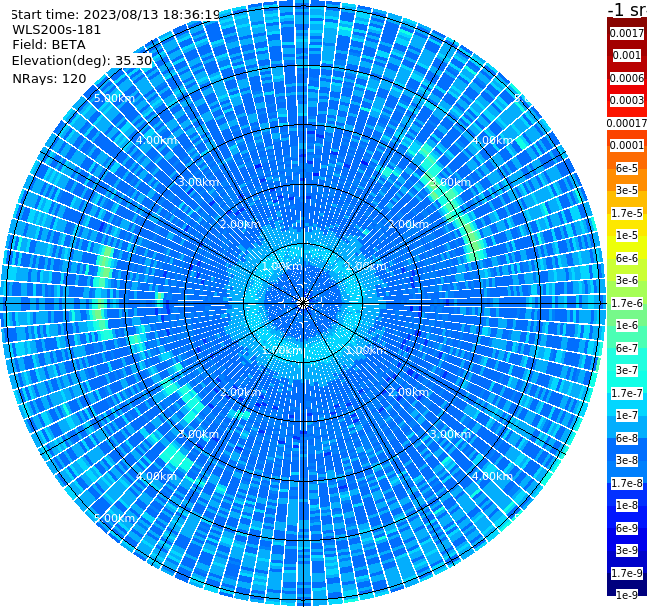Click the 3.00km range label in southeast quadrant

tap(450, 434)
